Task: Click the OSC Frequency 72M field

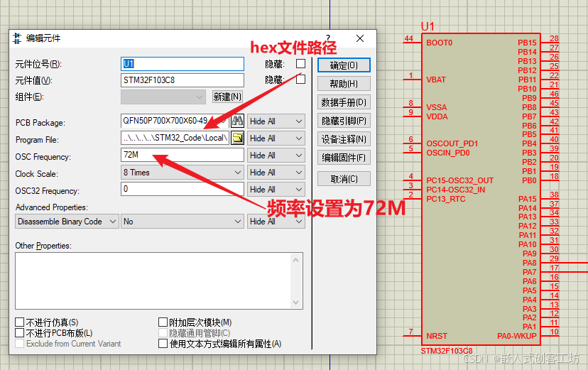Action: coord(183,155)
